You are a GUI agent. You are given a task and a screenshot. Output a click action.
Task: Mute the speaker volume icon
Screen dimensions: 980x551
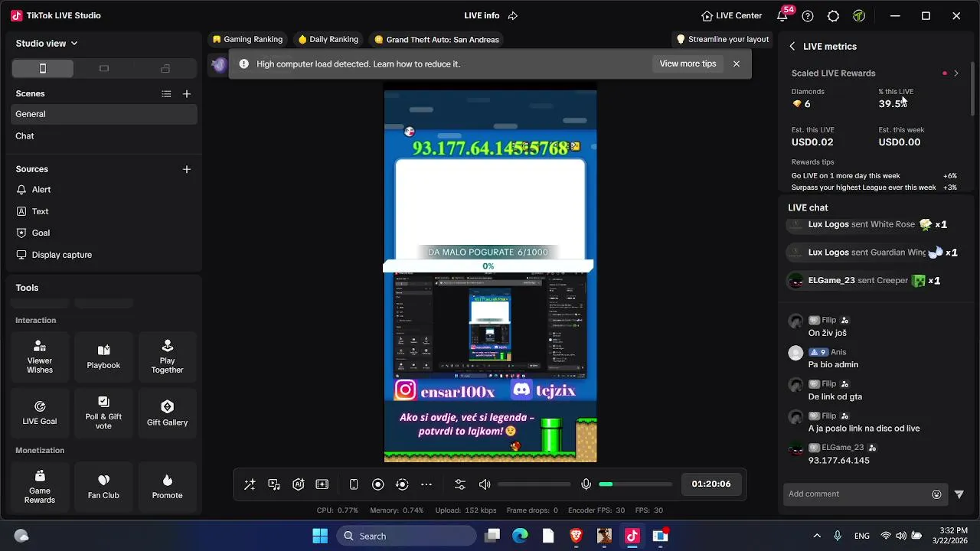tap(485, 484)
